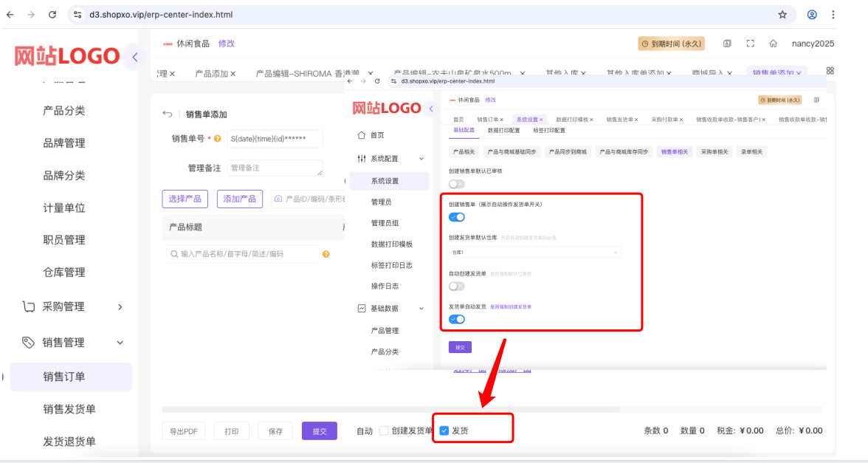The image size is (868, 463).
Task: Open the 数据打印配置 sub-tab
Action: point(503,131)
